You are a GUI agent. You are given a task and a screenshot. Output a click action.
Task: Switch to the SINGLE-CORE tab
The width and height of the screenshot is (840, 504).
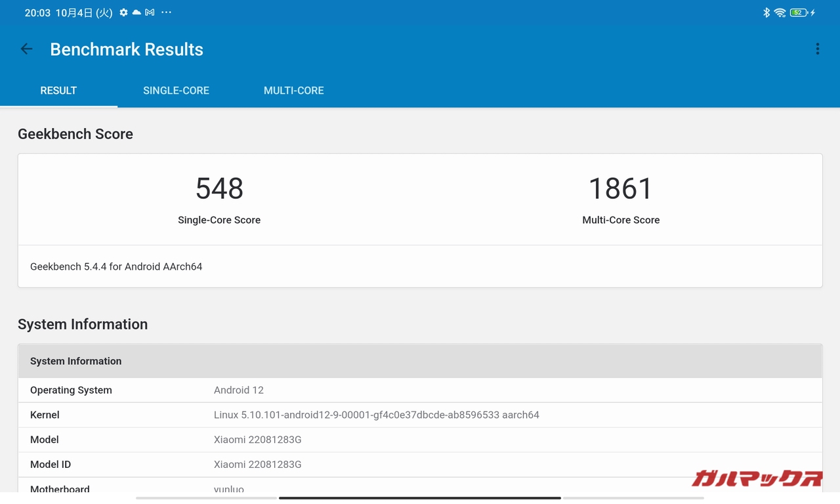176,91
